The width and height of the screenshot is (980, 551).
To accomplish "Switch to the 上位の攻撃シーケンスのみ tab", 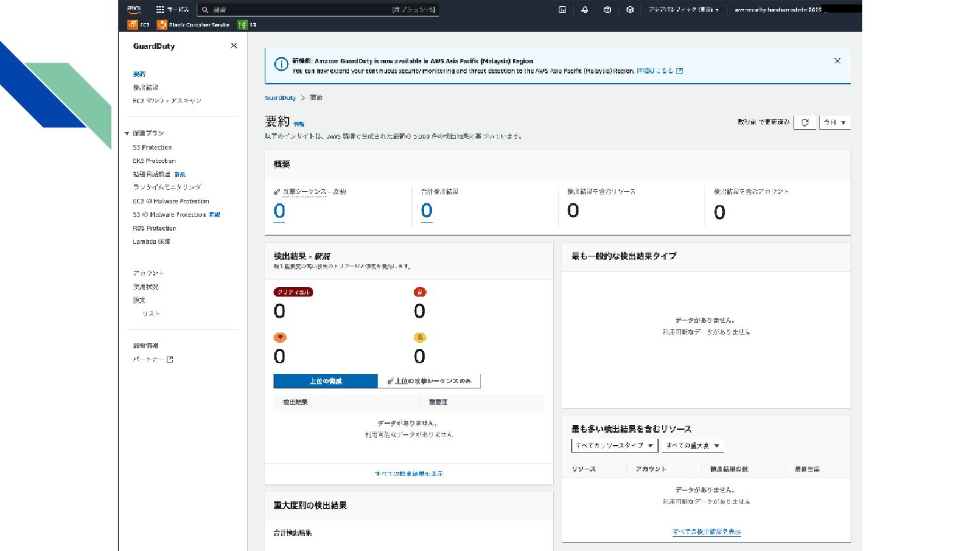I will [x=429, y=381].
